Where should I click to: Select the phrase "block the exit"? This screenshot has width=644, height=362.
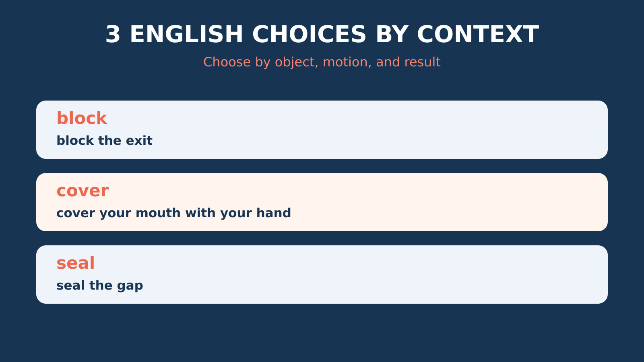(104, 140)
